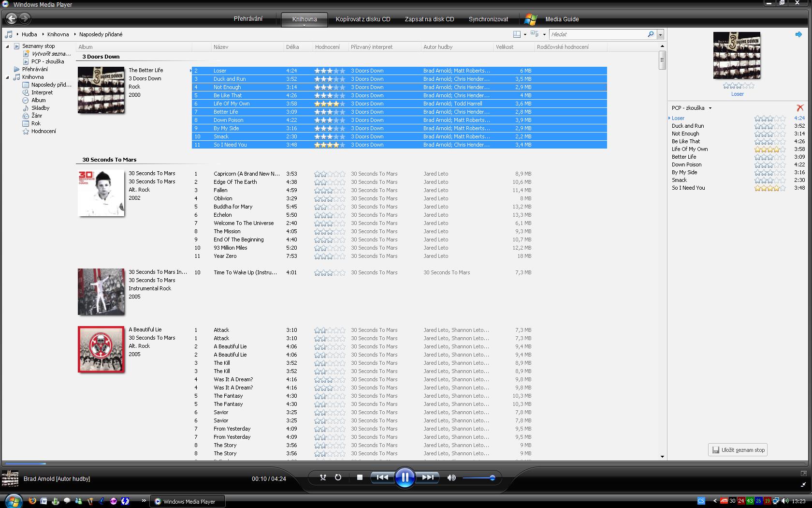Set star rating for Capricorn track
Screen dimensions: 812x508
330,174
